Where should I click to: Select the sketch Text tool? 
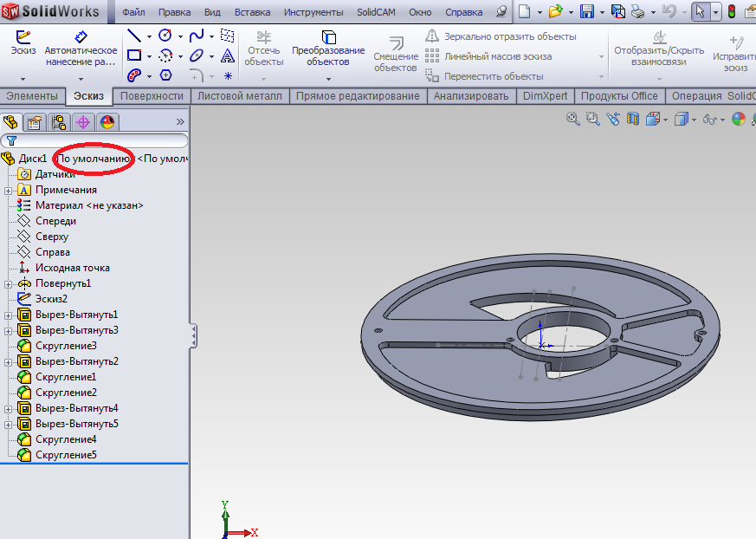[228, 56]
